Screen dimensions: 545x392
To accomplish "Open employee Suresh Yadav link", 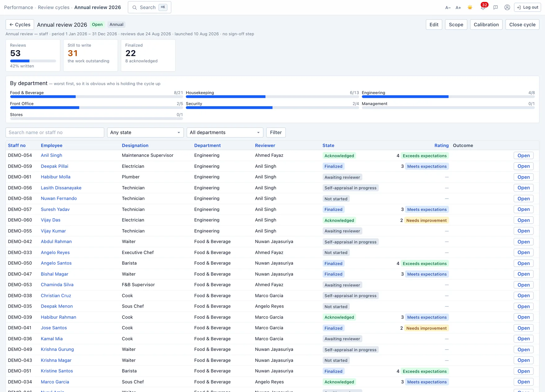I will coord(55,209).
